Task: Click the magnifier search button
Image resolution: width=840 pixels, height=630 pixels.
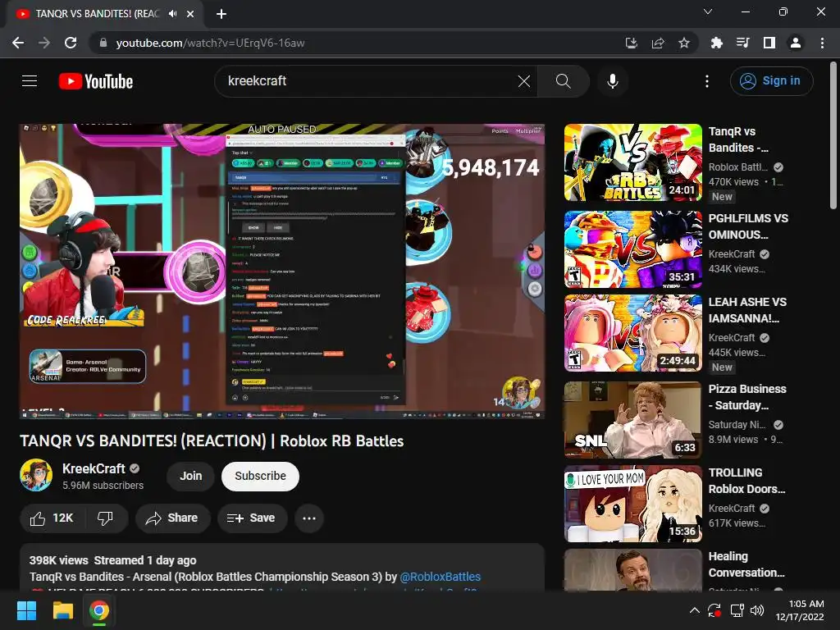Action: (x=563, y=81)
